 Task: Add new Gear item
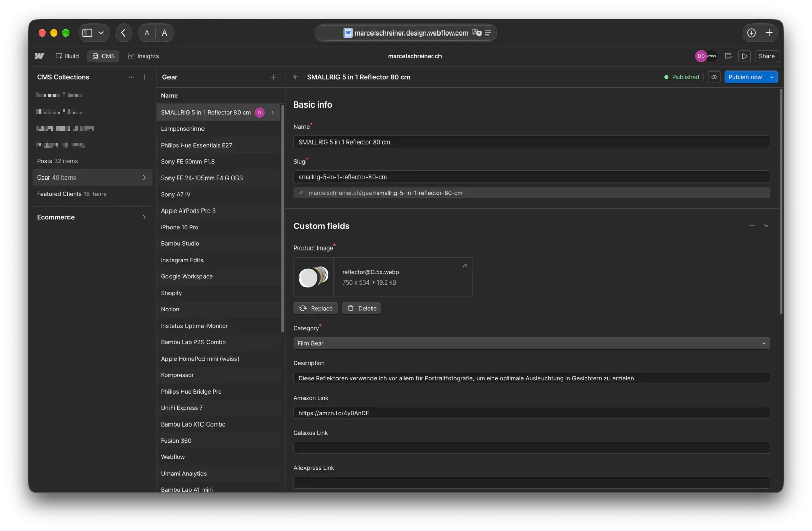click(x=274, y=77)
